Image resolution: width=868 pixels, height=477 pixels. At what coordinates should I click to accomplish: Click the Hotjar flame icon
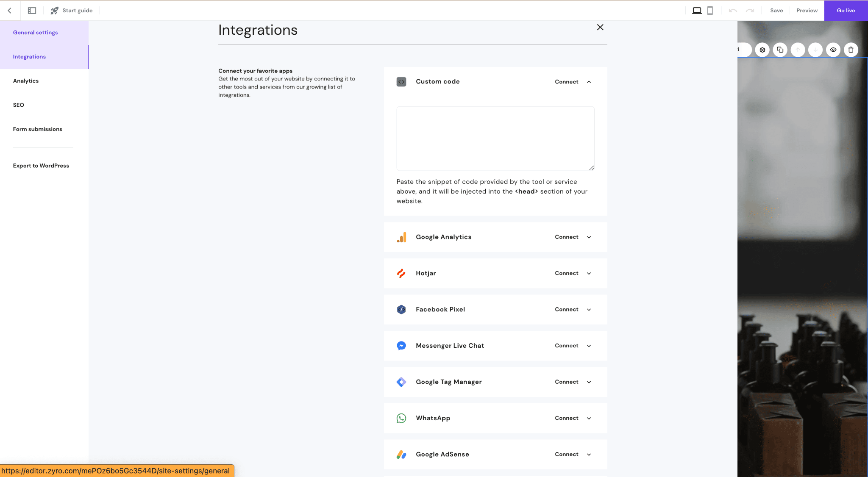pyautogui.click(x=401, y=273)
